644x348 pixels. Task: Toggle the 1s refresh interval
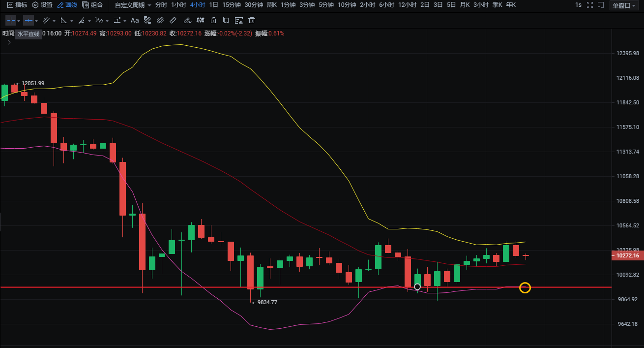578,5
